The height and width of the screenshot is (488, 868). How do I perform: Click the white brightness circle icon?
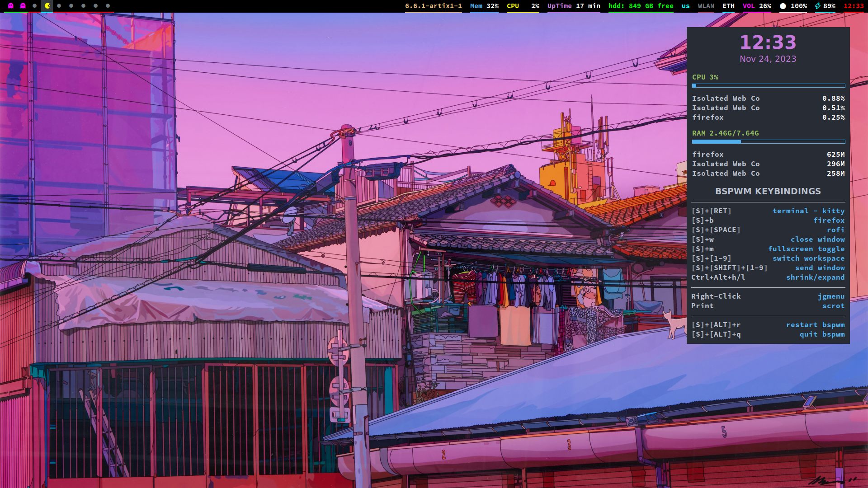tap(783, 6)
